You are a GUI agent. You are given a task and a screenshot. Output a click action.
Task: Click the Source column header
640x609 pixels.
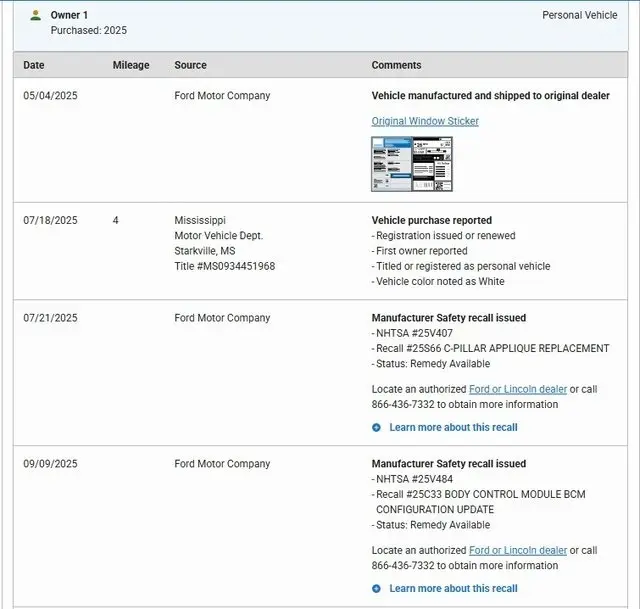[190, 65]
